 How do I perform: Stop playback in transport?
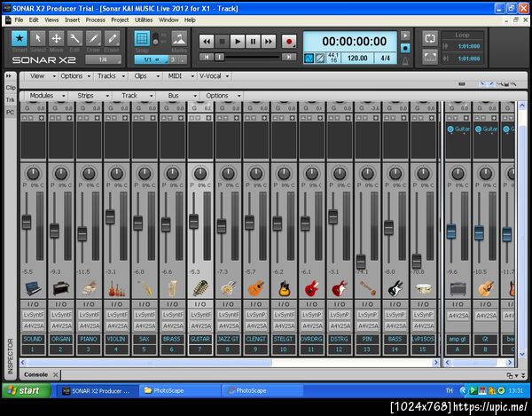(223, 42)
